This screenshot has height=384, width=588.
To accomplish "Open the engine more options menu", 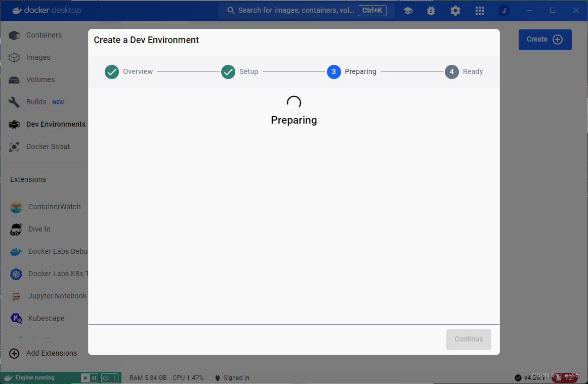I will coord(115,377).
